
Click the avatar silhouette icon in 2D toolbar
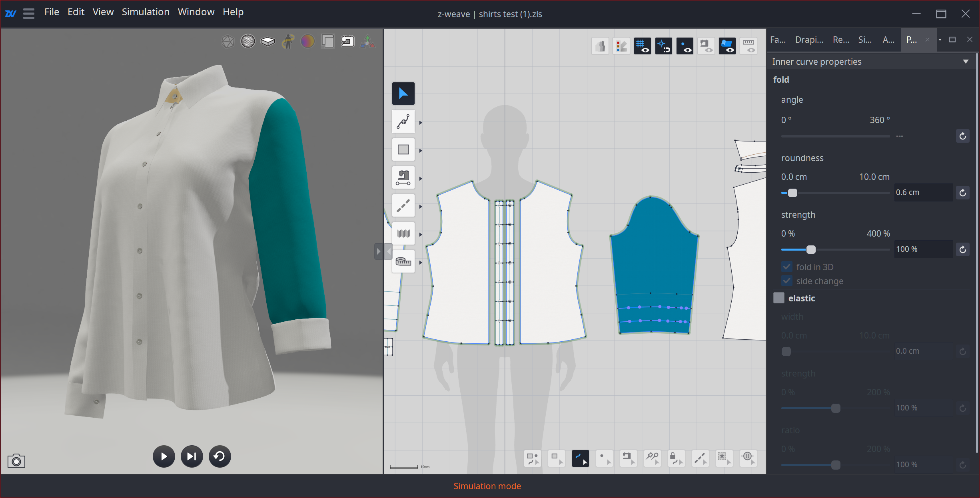click(x=600, y=46)
